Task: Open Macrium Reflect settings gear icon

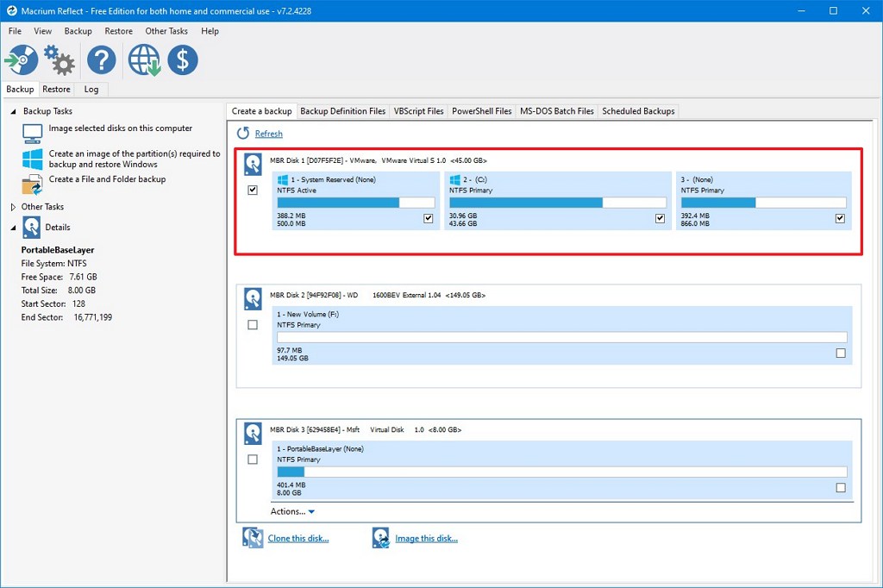Action: 58,59
